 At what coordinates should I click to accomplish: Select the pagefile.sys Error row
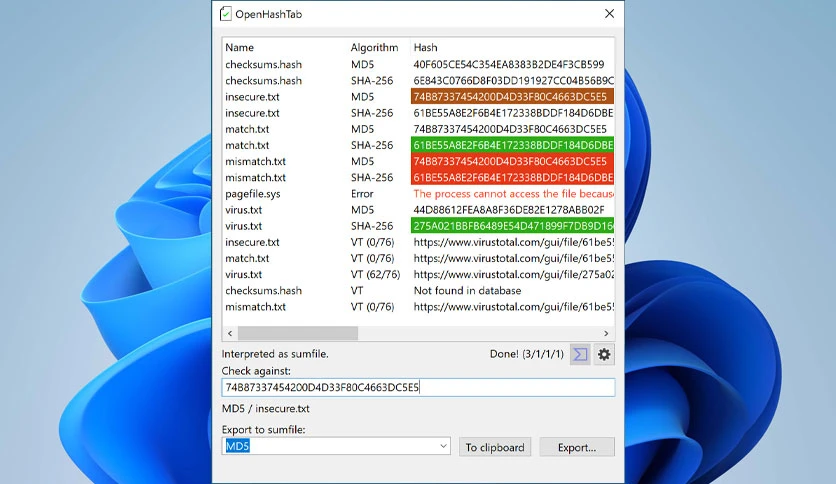pos(419,193)
